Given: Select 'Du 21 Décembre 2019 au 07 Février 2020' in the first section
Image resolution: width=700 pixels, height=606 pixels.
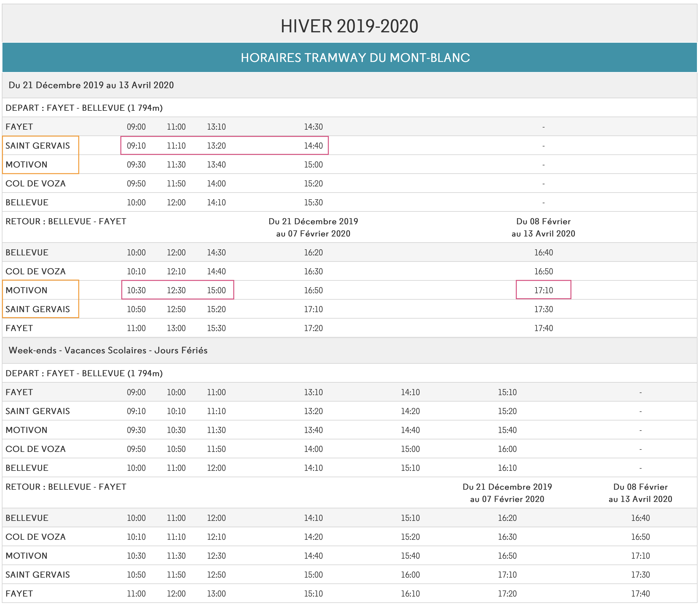Looking at the screenshot, I should [x=313, y=227].
